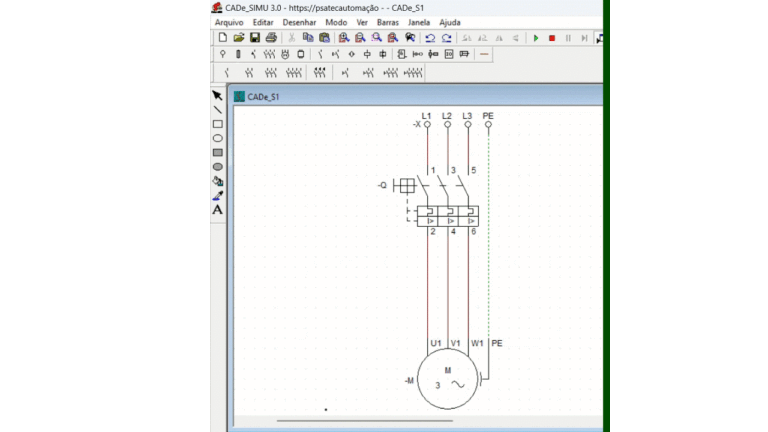Open the Desenhar menu
768x432 pixels.
click(x=299, y=23)
